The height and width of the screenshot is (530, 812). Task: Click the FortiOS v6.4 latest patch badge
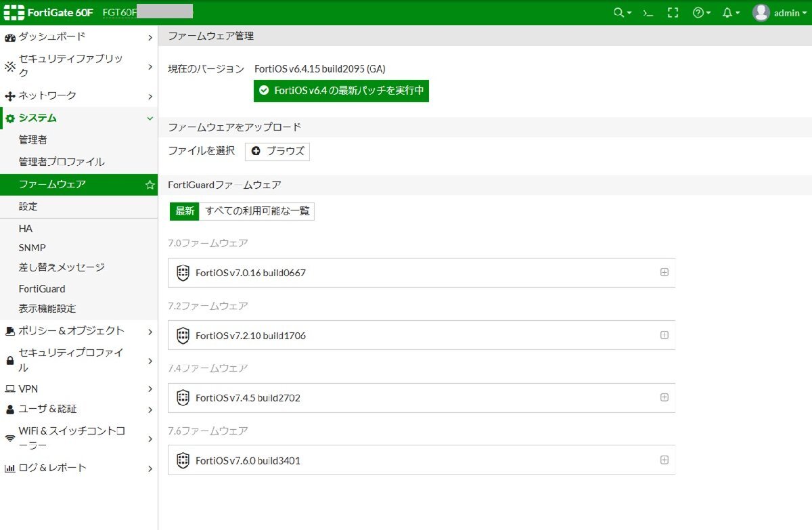point(340,90)
